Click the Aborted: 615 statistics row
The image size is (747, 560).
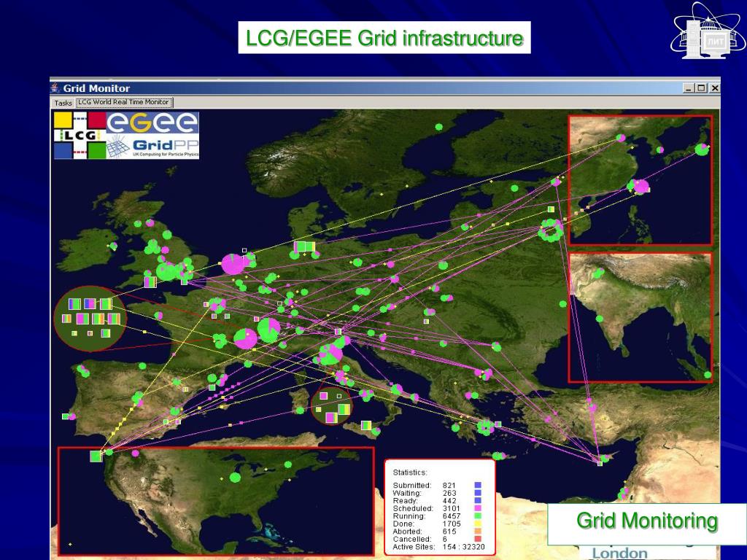pos(436,531)
